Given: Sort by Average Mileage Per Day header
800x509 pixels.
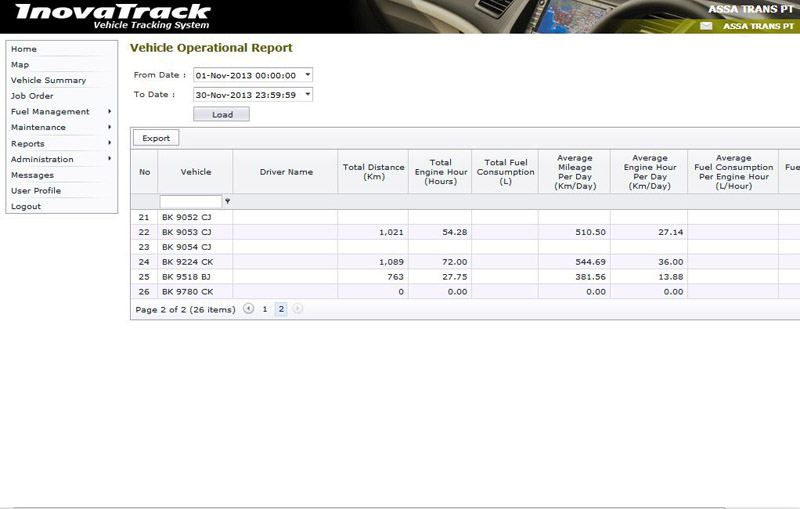Looking at the screenshot, I should [x=574, y=172].
